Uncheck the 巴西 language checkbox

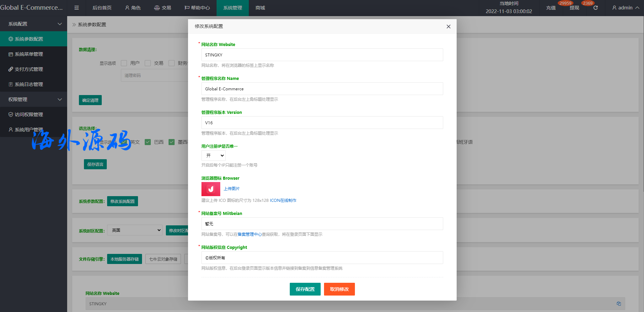tap(148, 142)
